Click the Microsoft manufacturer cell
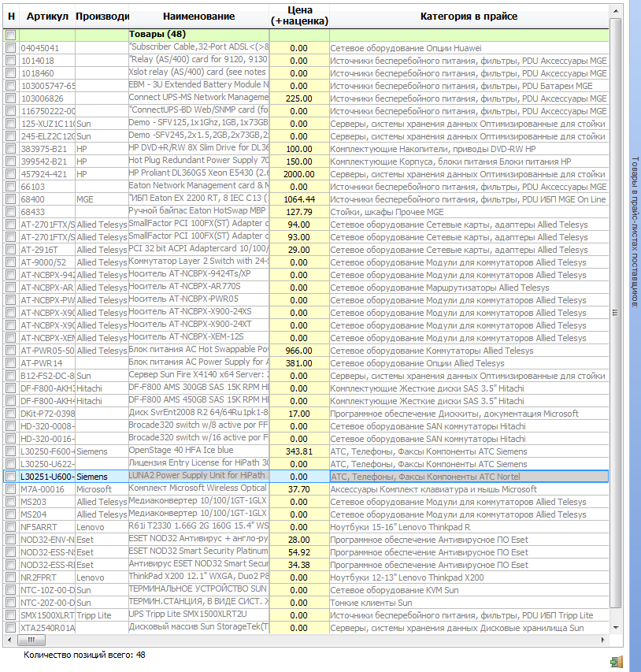 [102, 489]
